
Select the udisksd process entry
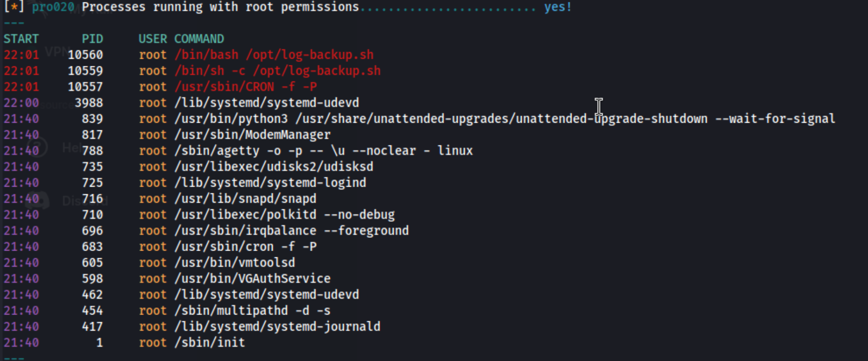274,167
